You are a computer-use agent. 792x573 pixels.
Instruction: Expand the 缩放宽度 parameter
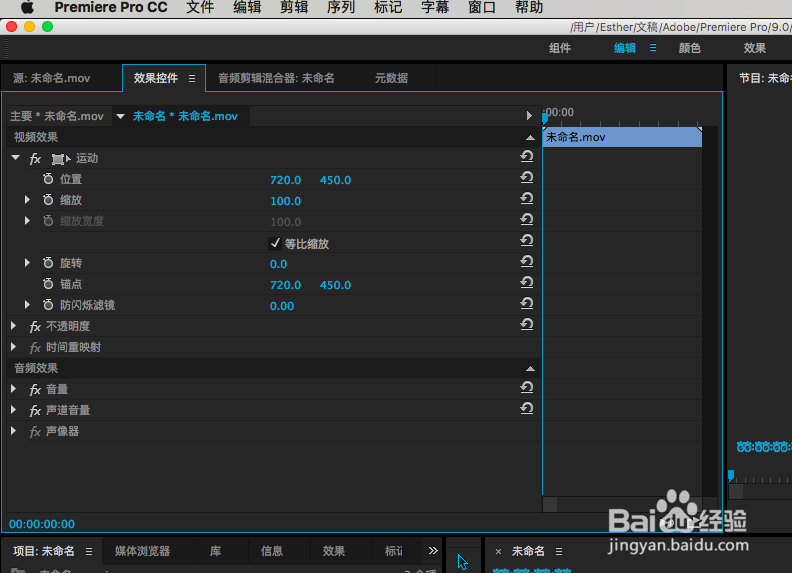27,221
